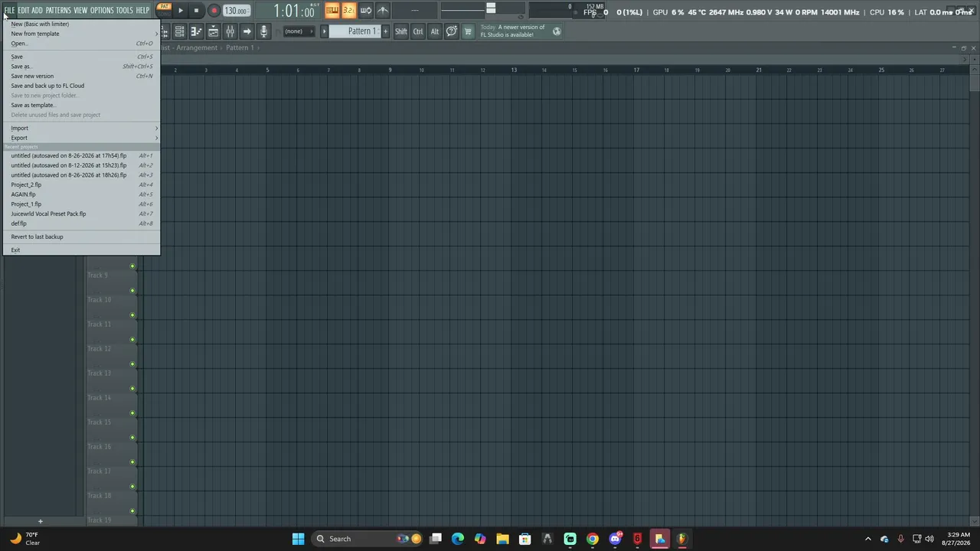
Task: Open the shopping cart store icon
Action: click(x=469, y=31)
